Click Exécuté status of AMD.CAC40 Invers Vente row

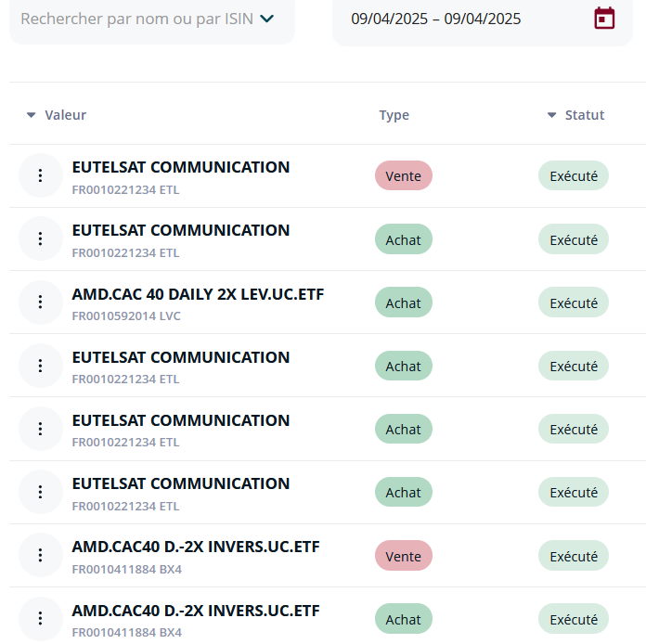click(x=574, y=556)
